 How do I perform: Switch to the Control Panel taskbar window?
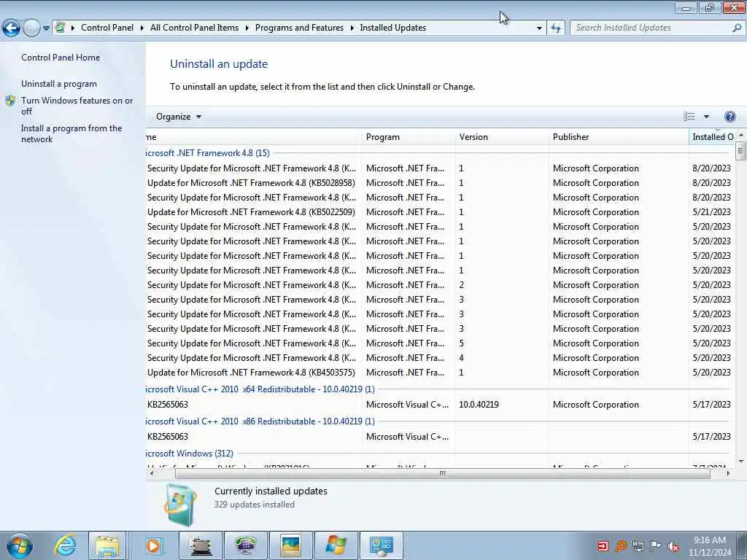click(382, 545)
